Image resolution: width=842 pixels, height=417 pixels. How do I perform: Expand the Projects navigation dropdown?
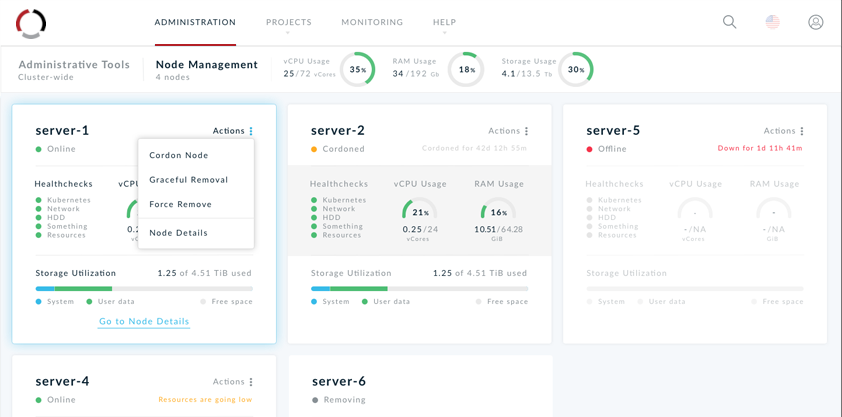tap(288, 23)
